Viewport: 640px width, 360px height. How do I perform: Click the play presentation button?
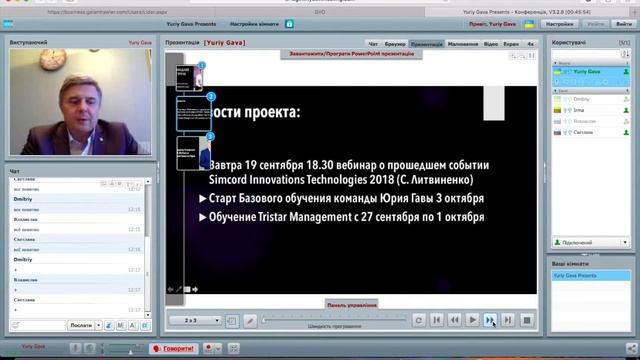(x=472, y=320)
